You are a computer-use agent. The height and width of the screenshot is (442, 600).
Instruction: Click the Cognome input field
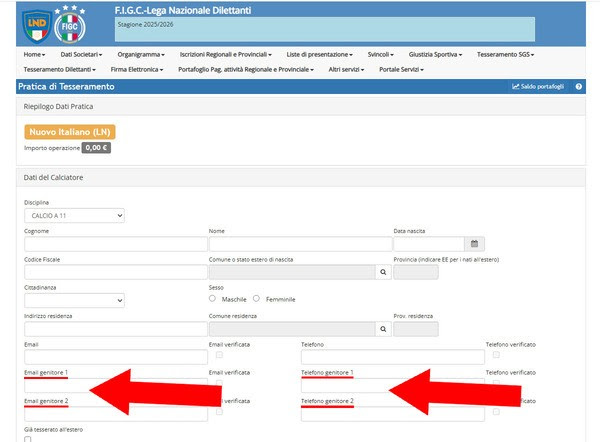point(114,243)
